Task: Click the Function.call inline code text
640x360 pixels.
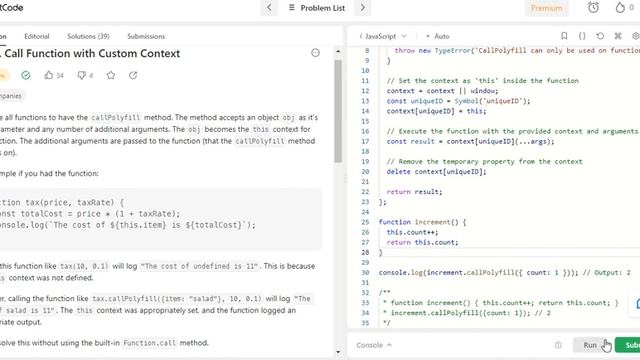Action: coord(150,343)
